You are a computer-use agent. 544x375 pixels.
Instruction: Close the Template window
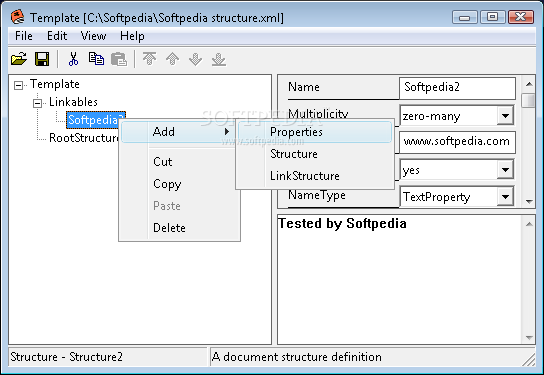click(x=520, y=17)
